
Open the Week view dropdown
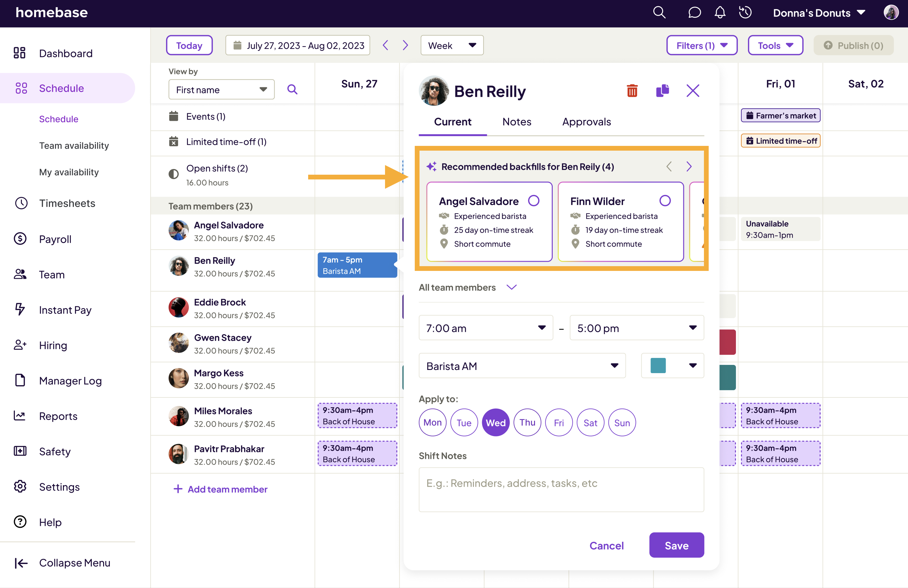(452, 45)
